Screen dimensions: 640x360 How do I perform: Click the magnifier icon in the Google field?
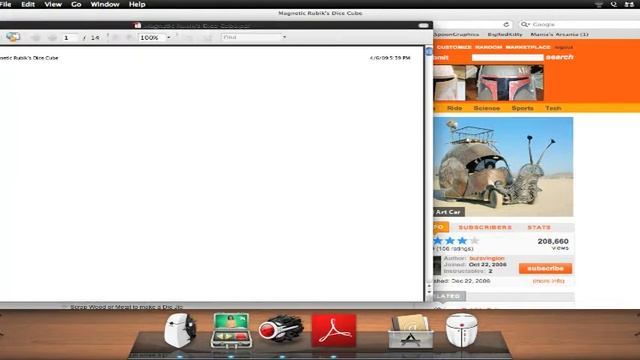525,24
